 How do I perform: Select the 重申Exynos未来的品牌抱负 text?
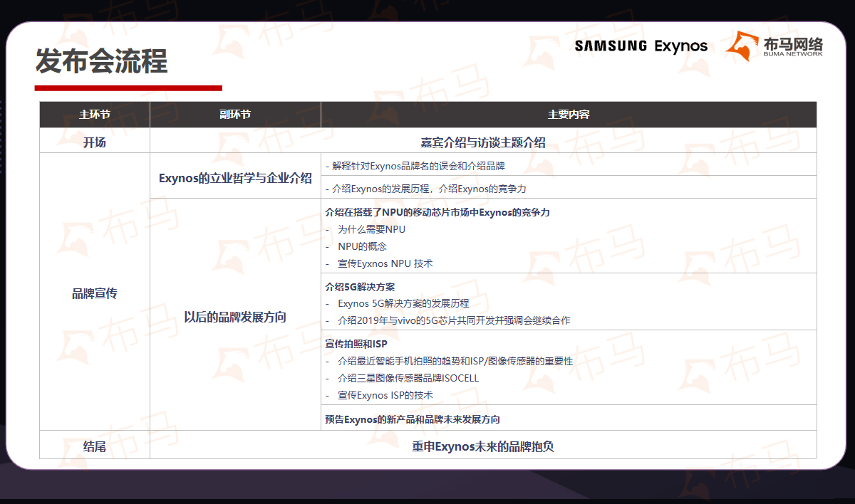coord(483,447)
